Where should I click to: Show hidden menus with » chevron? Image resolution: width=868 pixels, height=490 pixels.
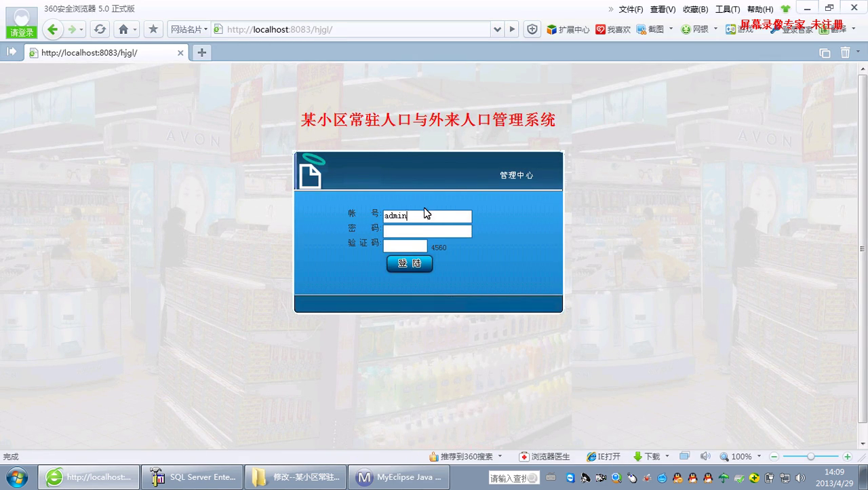click(611, 10)
